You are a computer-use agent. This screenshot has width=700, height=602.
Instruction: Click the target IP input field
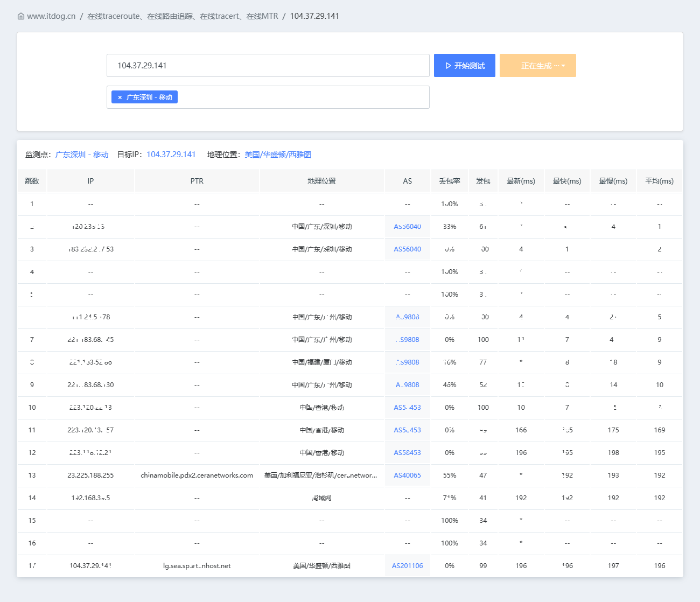click(x=268, y=66)
